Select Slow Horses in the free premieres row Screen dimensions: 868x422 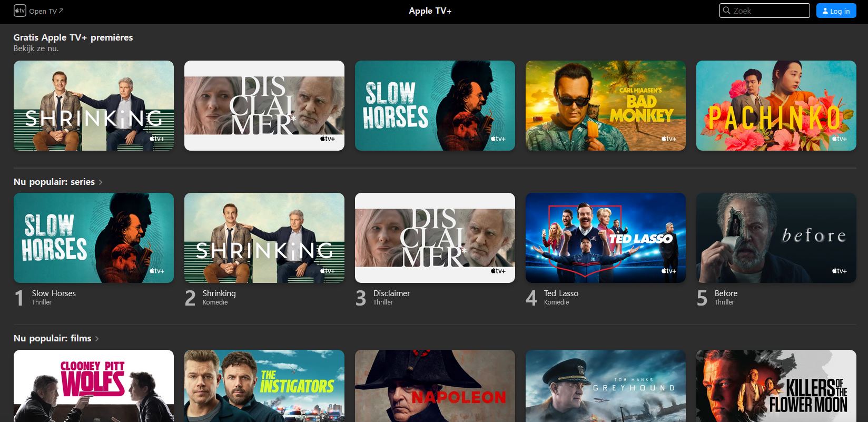pos(435,105)
